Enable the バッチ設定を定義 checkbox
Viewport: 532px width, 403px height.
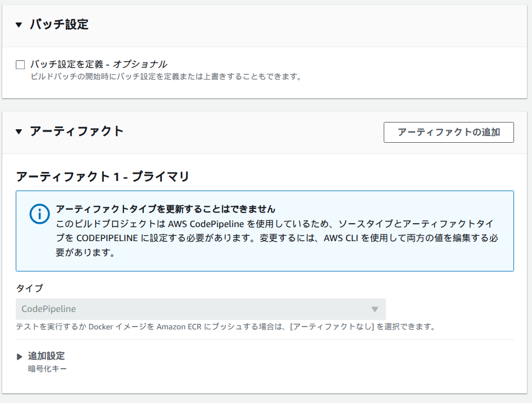[x=20, y=65]
